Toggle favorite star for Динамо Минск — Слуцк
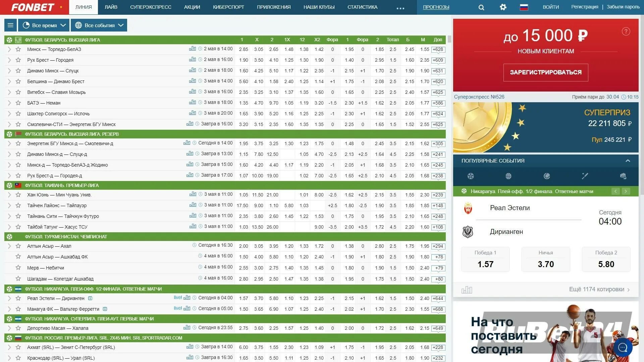This screenshot has height=362, width=644. [x=18, y=70]
